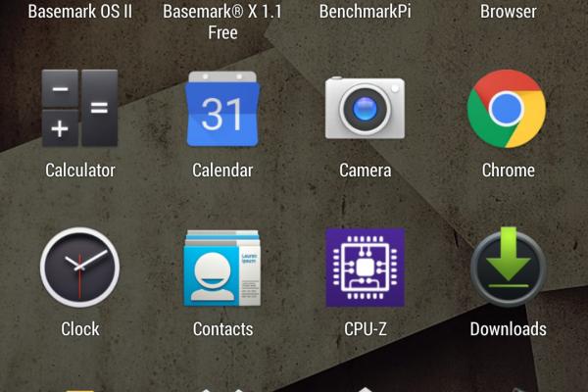
Task: Open the Clock app icon
Action: [80, 268]
